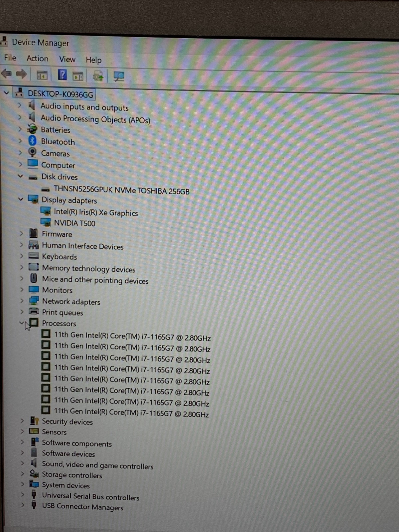Screen dimensions: 399x532
Task: Select the first i7-1165G7 processor entry
Action: point(132,336)
